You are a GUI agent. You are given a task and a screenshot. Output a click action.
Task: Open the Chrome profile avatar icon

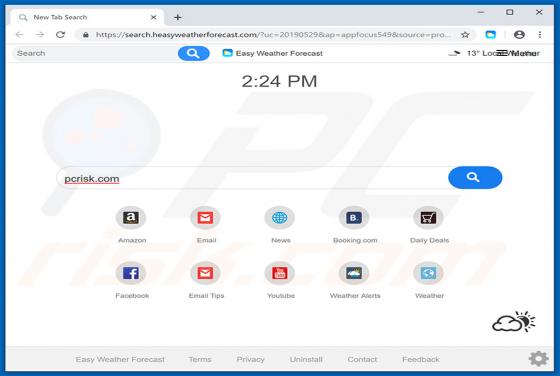[519, 35]
